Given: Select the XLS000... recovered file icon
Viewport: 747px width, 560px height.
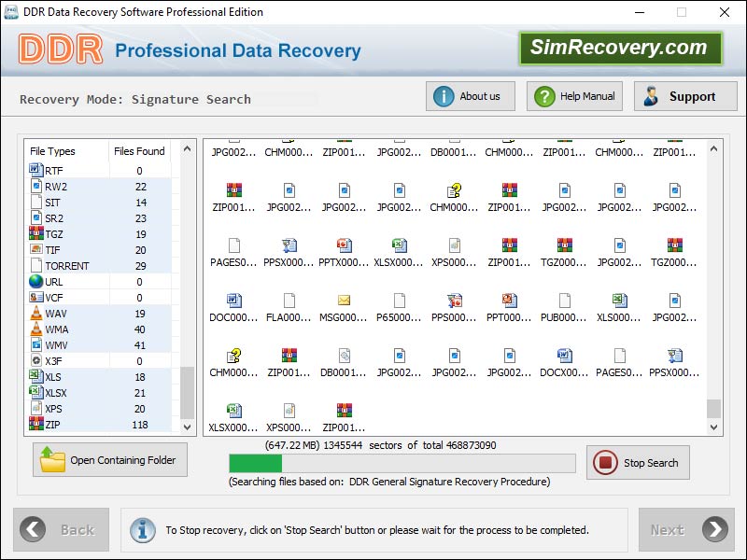Looking at the screenshot, I should pyautogui.click(x=620, y=301).
